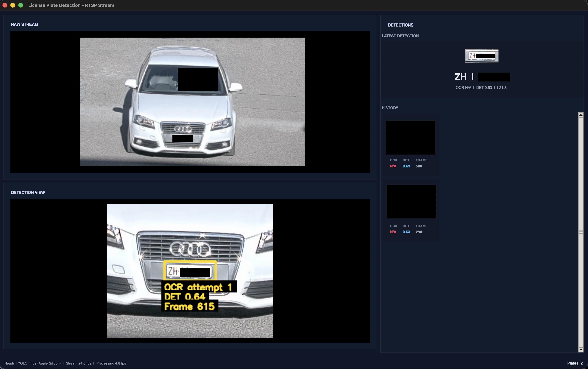The image size is (588, 369).
Task: Click the N/A OCR value for frame 290
Action: tap(393, 232)
